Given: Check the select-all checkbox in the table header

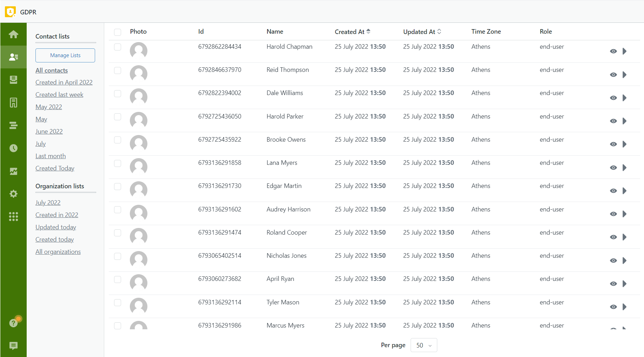Looking at the screenshot, I should coord(118,32).
